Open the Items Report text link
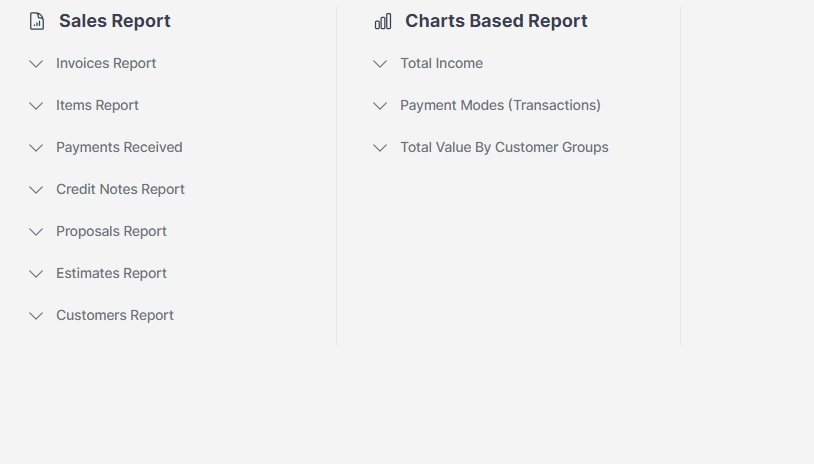This screenshot has height=464, width=814. (97, 105)
